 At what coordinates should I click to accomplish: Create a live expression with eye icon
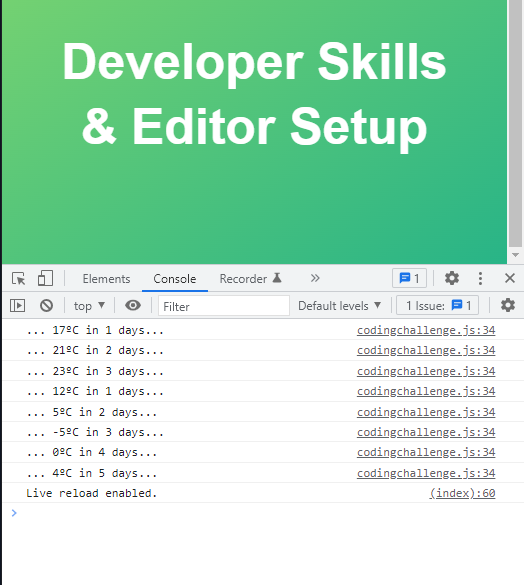133,305
